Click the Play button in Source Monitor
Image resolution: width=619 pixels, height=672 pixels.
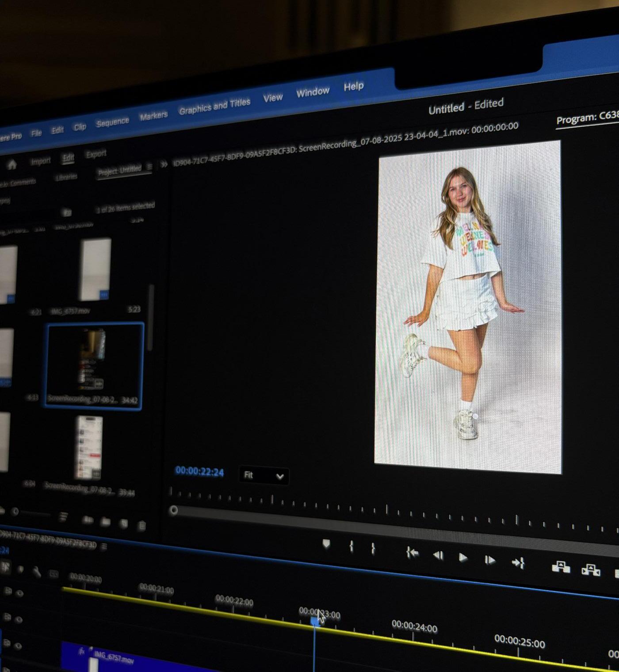(462, 558)
